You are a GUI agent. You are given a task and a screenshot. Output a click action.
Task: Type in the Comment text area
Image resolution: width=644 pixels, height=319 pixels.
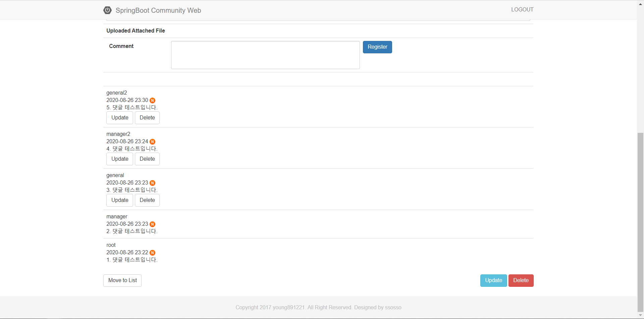[x=265, y=55]
